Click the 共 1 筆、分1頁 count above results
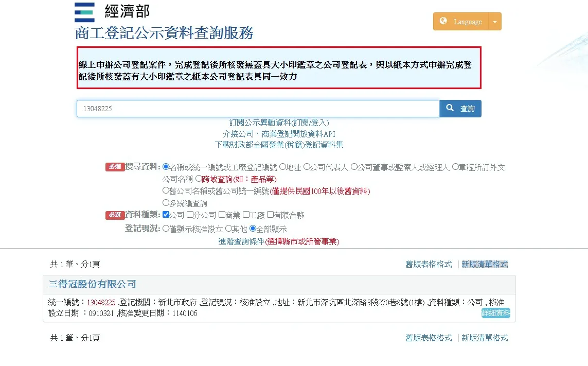 (x=75, y=264)
